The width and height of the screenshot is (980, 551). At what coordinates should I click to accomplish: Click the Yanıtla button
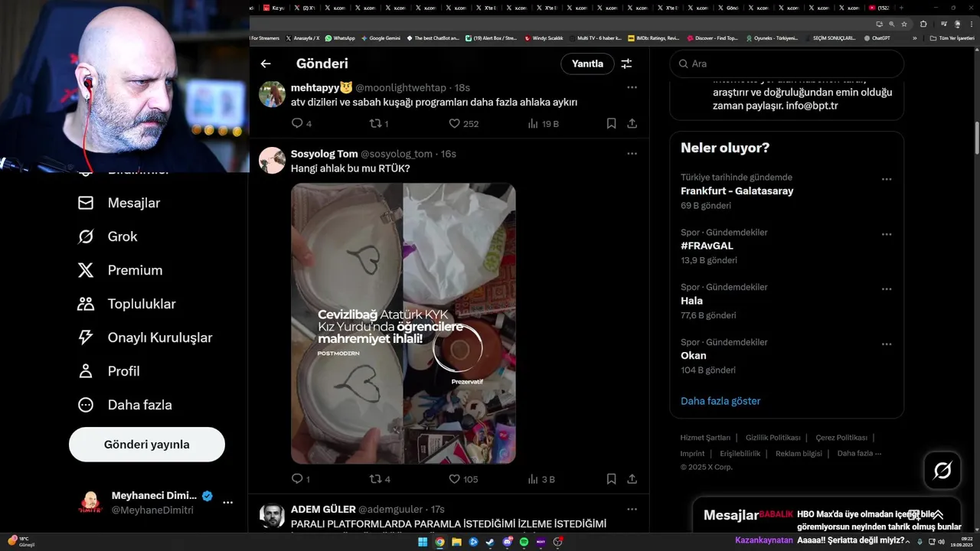pyautogui.click(x=587, y=64)
